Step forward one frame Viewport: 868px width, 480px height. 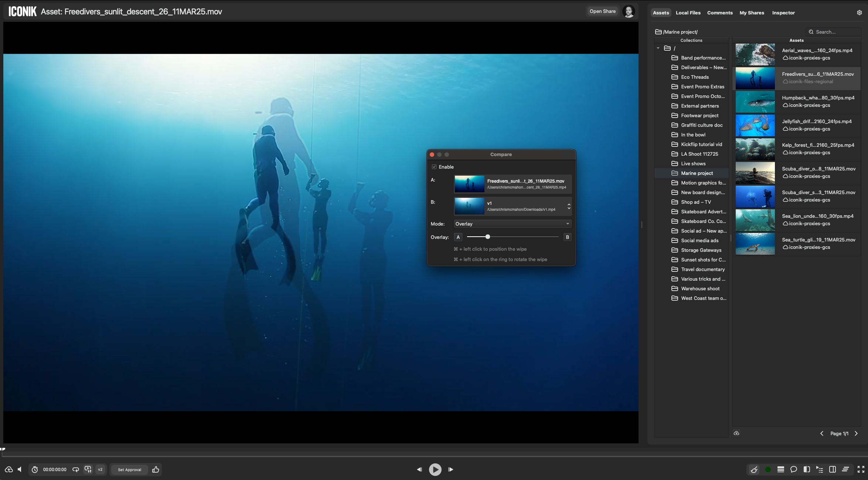(450, 469)
